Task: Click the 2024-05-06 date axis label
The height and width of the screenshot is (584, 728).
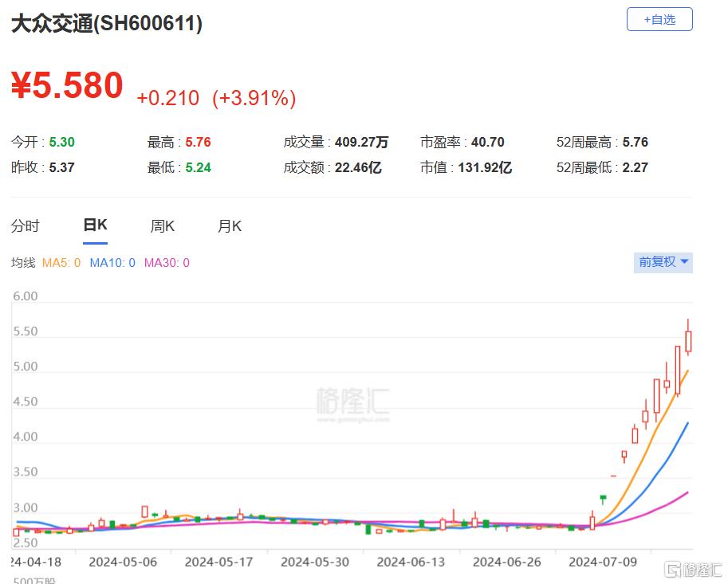Action: click(123, 562)
